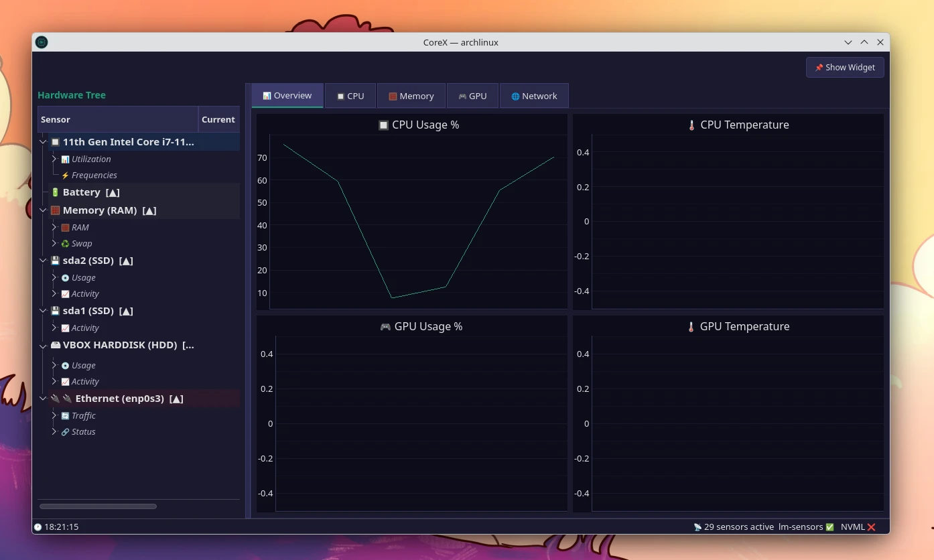Click the Swap recycle icon

[x=65, y=244]
